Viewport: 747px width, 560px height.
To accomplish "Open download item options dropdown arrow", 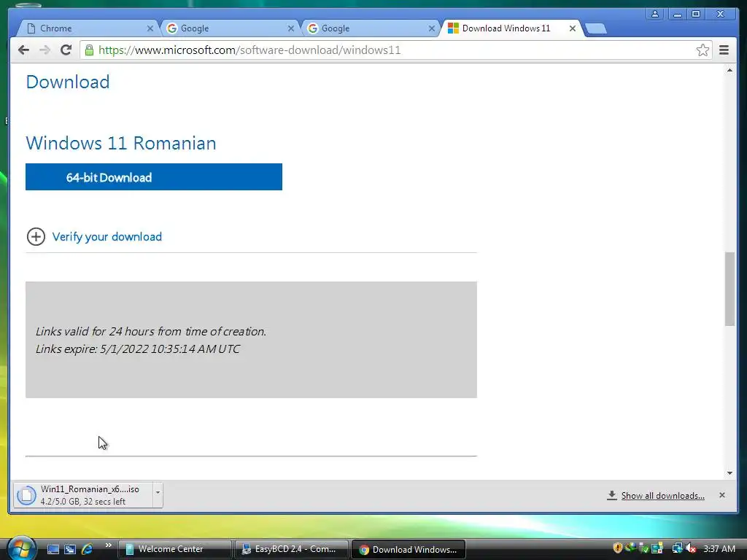I will tap(158, 495).
